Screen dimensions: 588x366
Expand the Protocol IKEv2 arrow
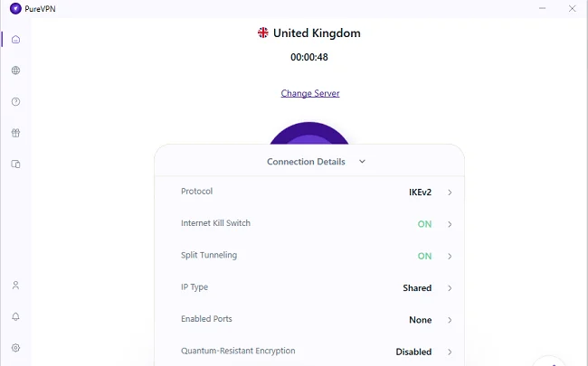(x=450, y=192)
